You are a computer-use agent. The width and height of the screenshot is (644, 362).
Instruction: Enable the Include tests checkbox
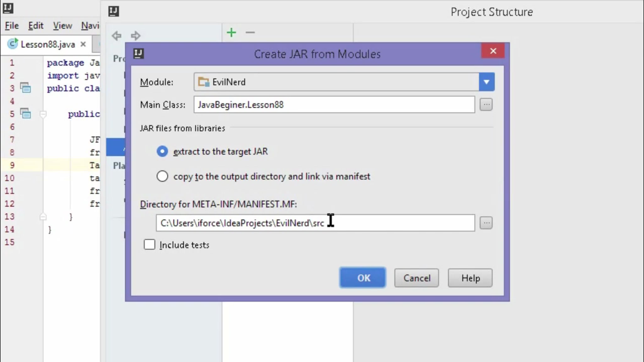(150, 245)
